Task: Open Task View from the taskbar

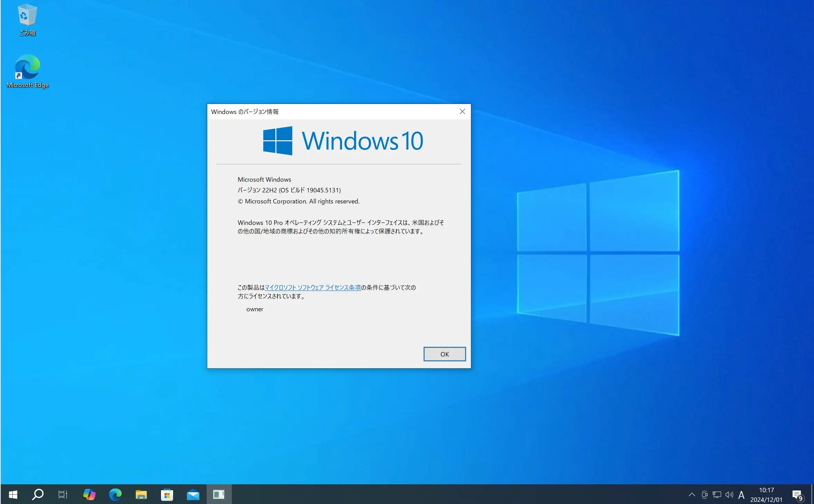Action: tap(63, 494)
